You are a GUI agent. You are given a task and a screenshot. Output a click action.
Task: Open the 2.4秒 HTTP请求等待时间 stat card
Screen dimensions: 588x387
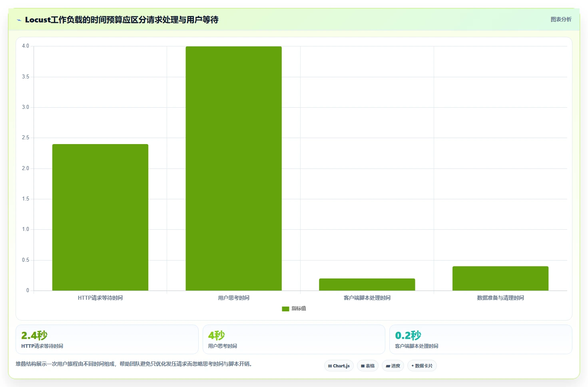pos(107,339)
